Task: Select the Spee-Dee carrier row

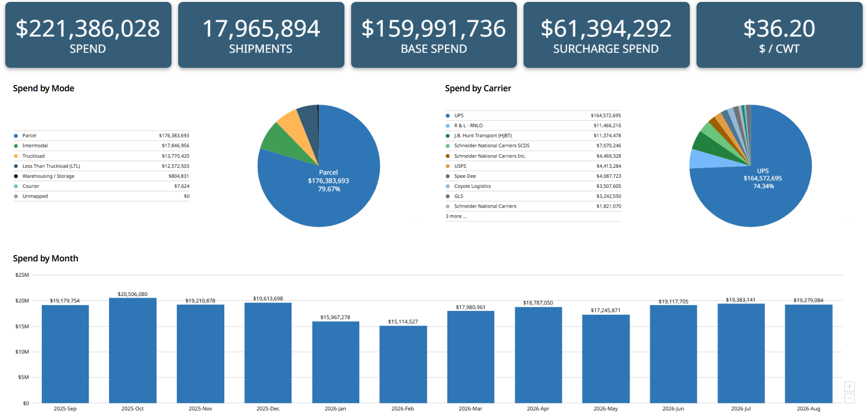Action: click(x=533, y=176)
